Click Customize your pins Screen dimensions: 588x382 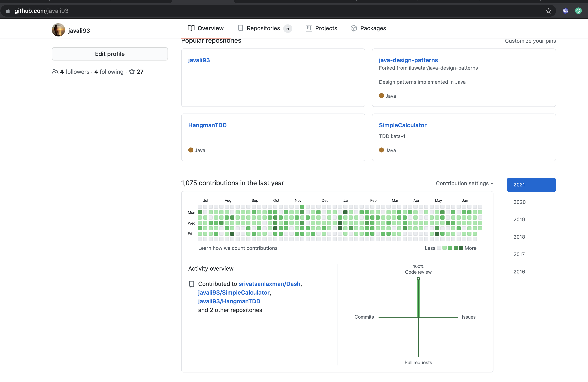click(530, 41)
